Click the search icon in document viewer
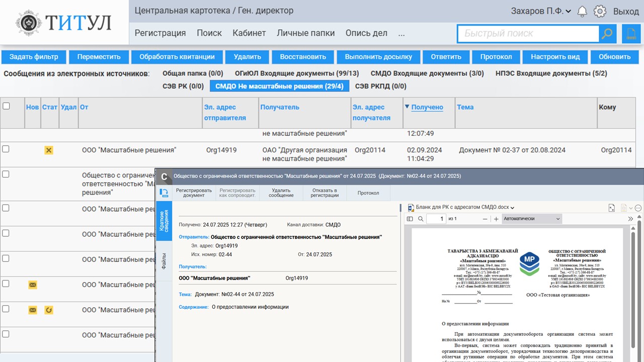Screen dimensions: 644x362 421,219
